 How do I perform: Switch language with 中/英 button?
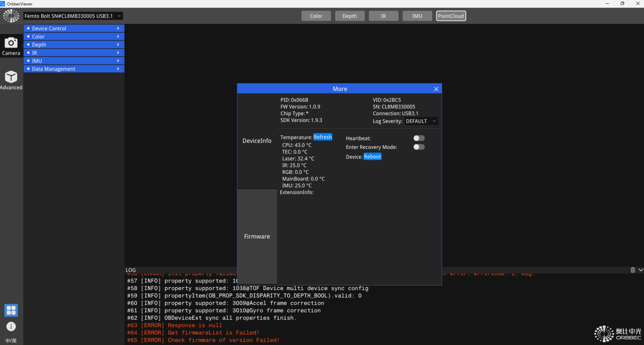[11, 340]
